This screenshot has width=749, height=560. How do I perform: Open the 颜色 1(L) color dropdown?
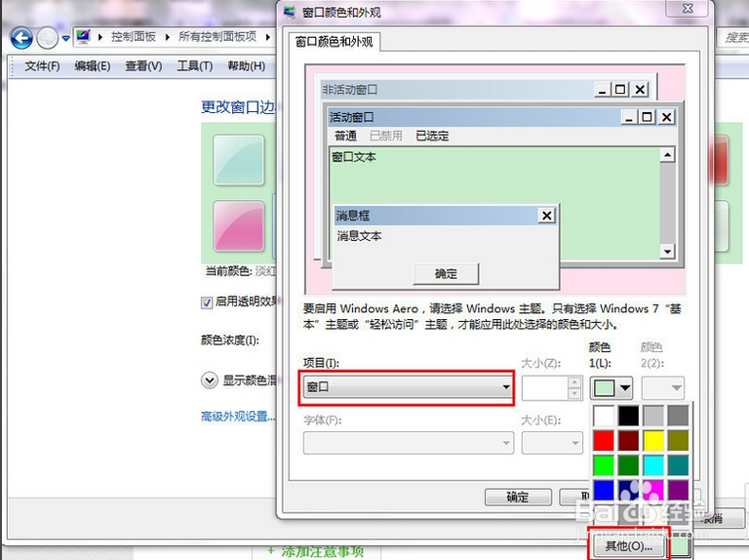[x=611, y=388]
